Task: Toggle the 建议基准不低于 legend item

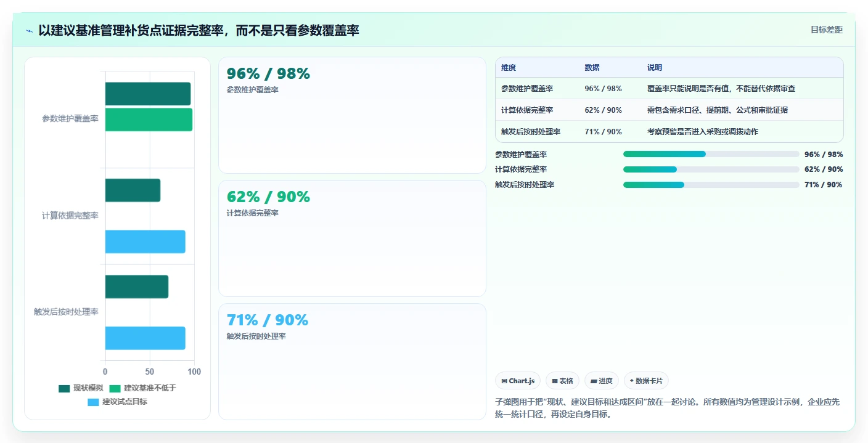Action: [142, 388]
